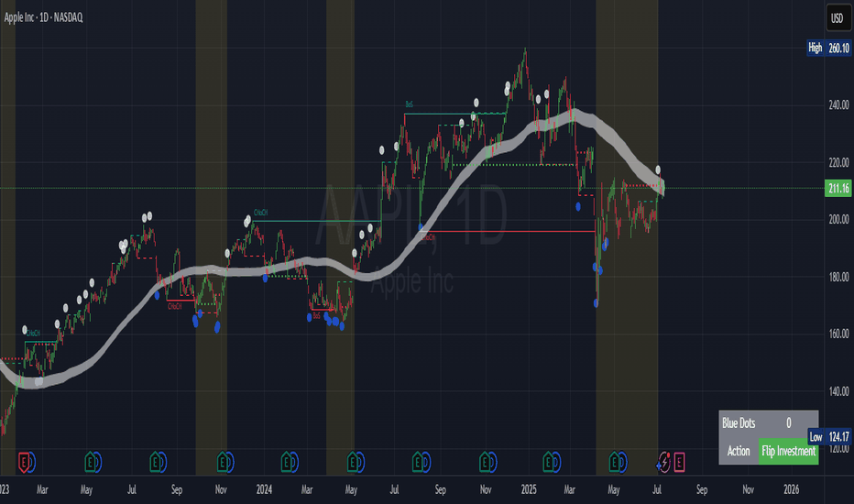Open the earnings marker between 2025 and Mar 2025

(549, 463)
